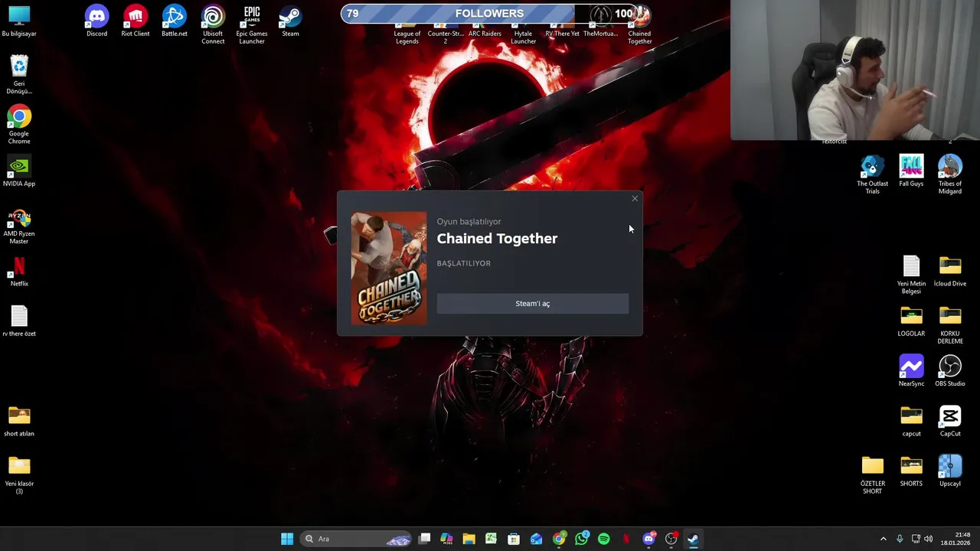Open the Windows Start menu
This screenshot has height=551, width=980.
(x=287, y=539)
